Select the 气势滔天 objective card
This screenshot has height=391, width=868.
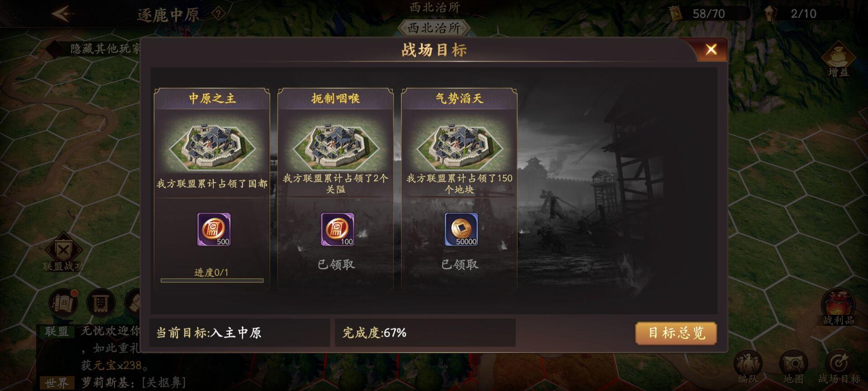coord(459,188)
